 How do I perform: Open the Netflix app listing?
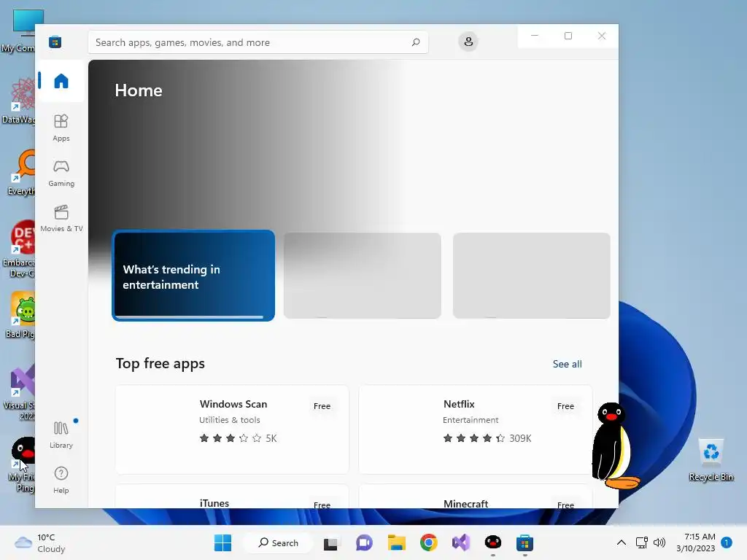[x=476, y=429]
